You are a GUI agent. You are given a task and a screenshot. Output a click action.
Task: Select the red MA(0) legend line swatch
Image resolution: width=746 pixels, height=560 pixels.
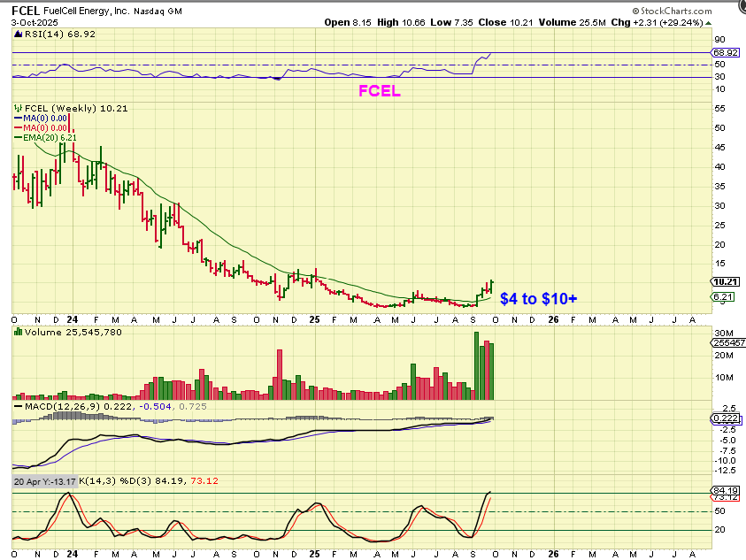click(18, 127)
